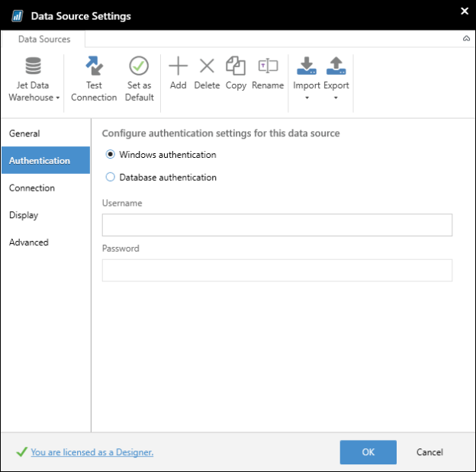Viewport: 476px width, 472px height.
Task: Click into the Username field
Action: click(277, 225)
